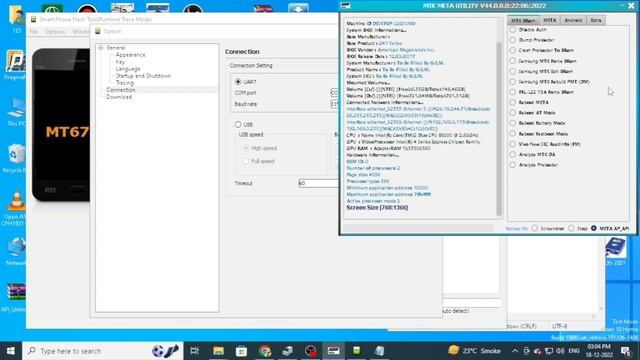Select Samsung MTK Exit Brom option
Viewport: 640px width, 360px height.
(513, 71)
